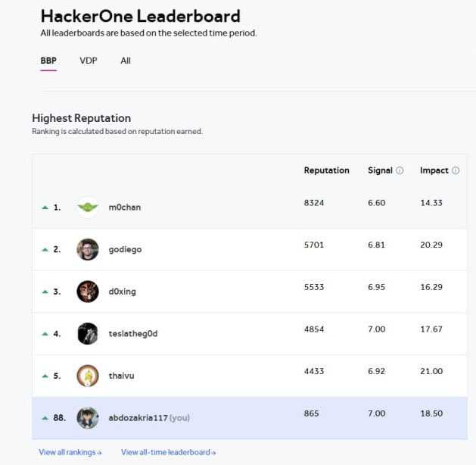Open teslatheg0d's profile avatar

(x=88, y=333)
